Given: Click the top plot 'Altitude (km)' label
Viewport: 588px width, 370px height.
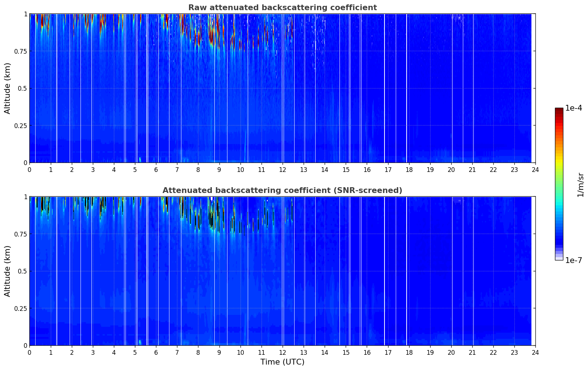Looking at the screenshot, I should [x=8, y=88].
